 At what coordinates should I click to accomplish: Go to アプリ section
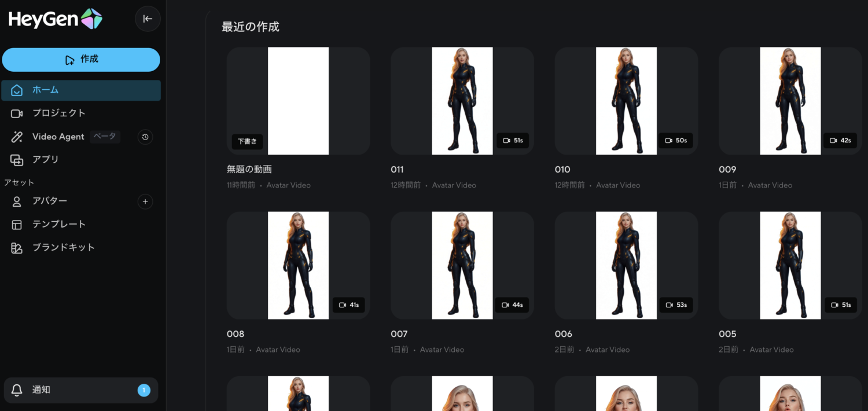45,160
